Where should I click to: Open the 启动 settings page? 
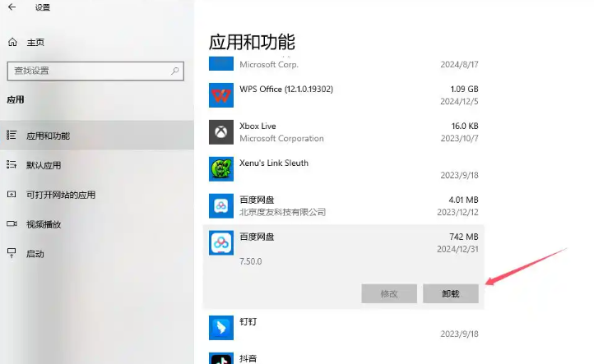97,254
